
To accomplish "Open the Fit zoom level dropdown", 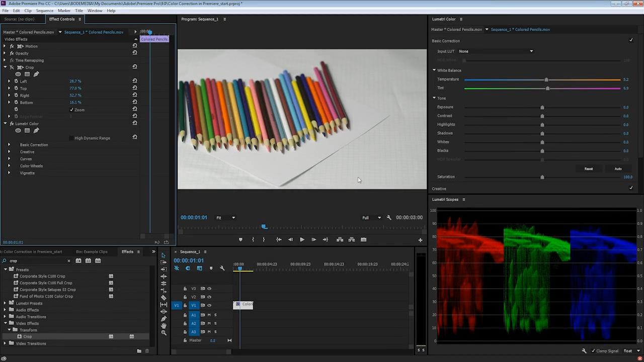I will (225, 218).
